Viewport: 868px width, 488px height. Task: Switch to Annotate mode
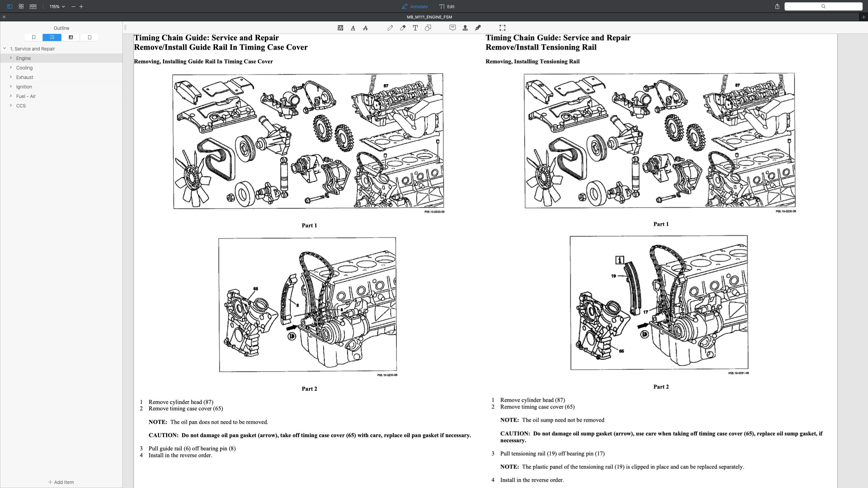click(415, 6)
